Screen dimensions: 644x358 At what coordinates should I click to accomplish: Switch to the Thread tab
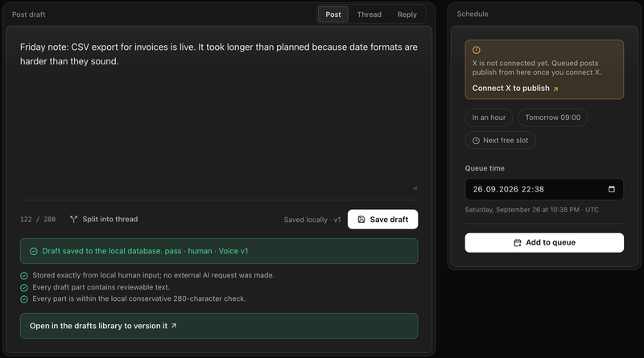click(x=369, y=14)
